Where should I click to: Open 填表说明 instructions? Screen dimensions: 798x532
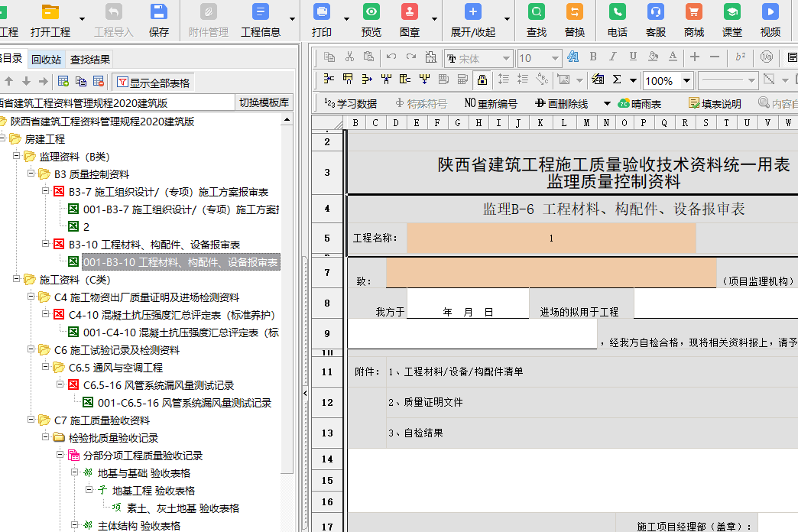pos(715,104)
